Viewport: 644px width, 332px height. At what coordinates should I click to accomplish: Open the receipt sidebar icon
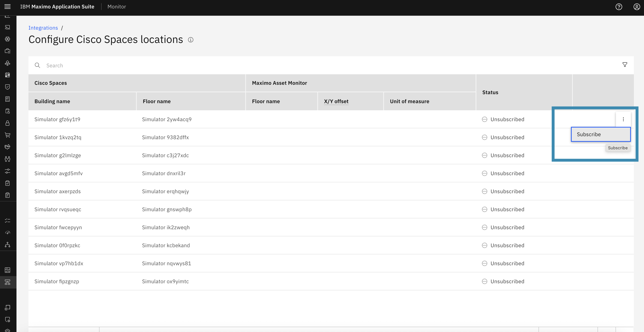[7, 99]
